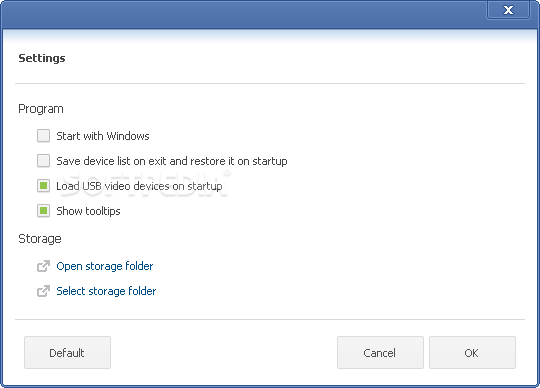Click the external-link icon beside Select storage folder
The image size is (540, 388).
click(x=43, y=291)
